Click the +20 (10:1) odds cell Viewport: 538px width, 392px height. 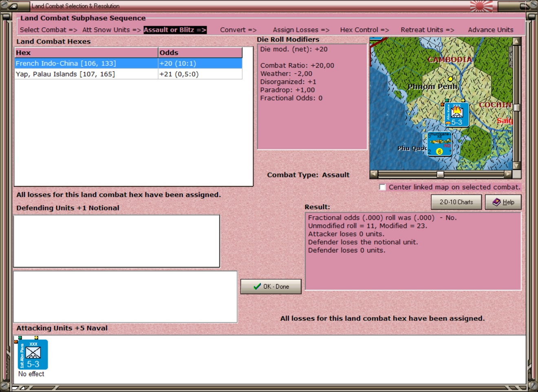[x=200, y=64]
